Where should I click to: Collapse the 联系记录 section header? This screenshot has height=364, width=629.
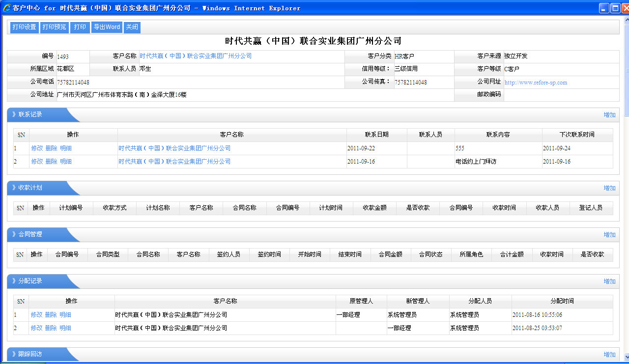click(x=30, y=114)
